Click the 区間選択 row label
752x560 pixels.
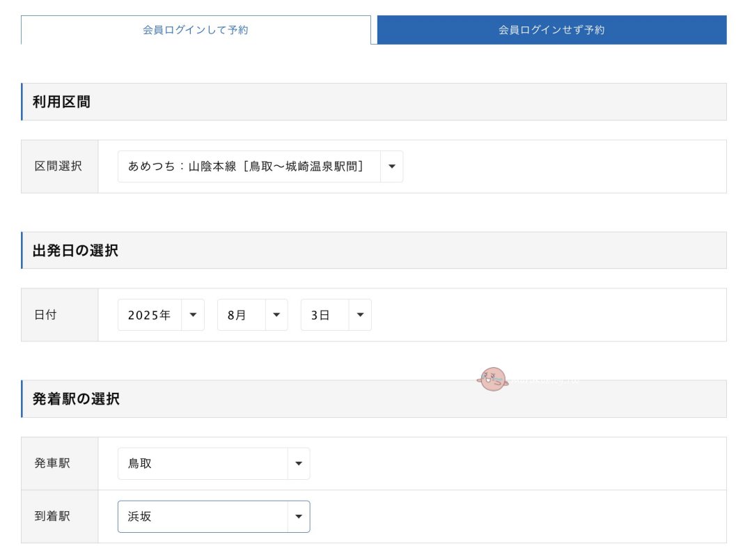tap(58, 166)
